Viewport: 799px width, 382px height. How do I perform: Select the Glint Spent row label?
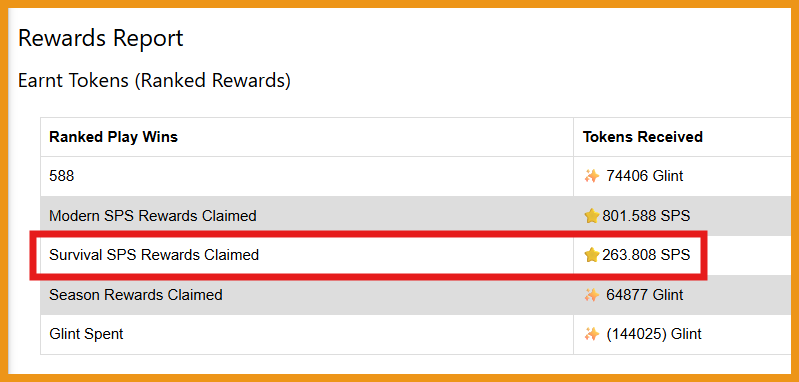[x=86, y=334]
